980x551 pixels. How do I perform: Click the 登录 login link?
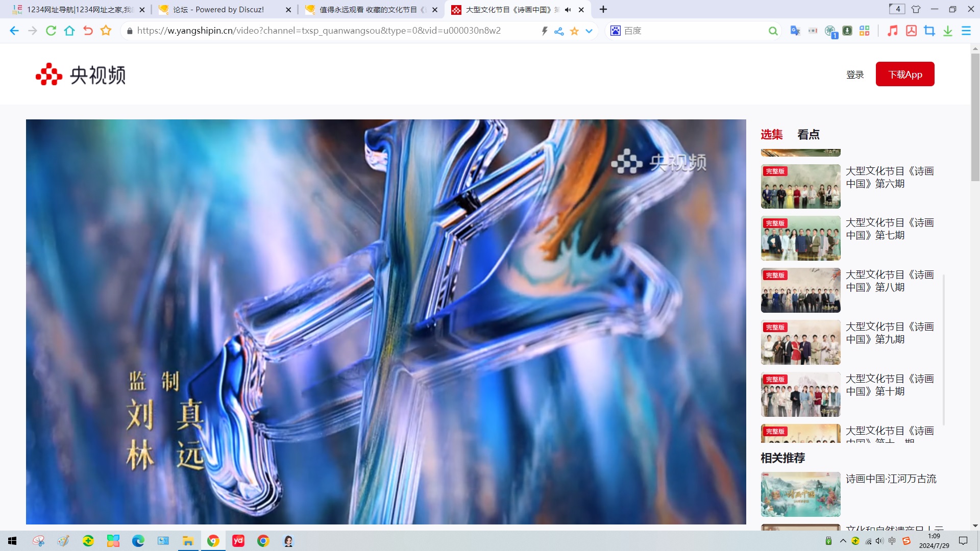855,74
